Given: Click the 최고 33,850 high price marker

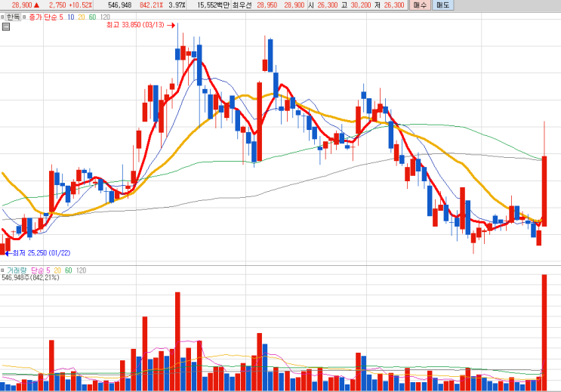Looking at the screenshot, I should click(x=136, y=25).
